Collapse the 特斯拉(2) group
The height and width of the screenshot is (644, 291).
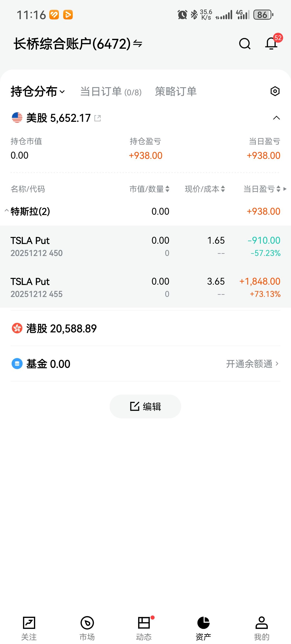tap(7, 211)
